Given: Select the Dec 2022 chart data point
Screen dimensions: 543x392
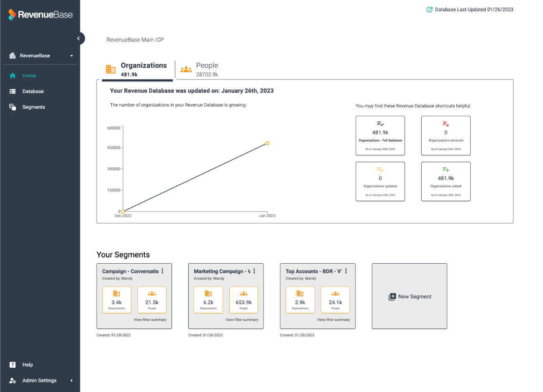Looking at the screenshot, I should [x=123, y=211].
